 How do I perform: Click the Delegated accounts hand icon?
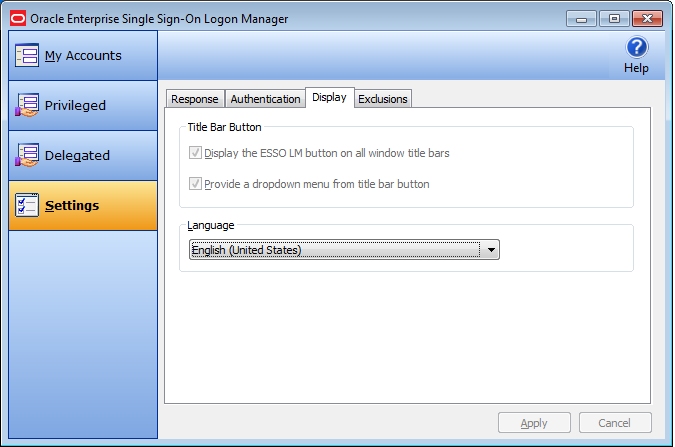click(x=27, y=155)
